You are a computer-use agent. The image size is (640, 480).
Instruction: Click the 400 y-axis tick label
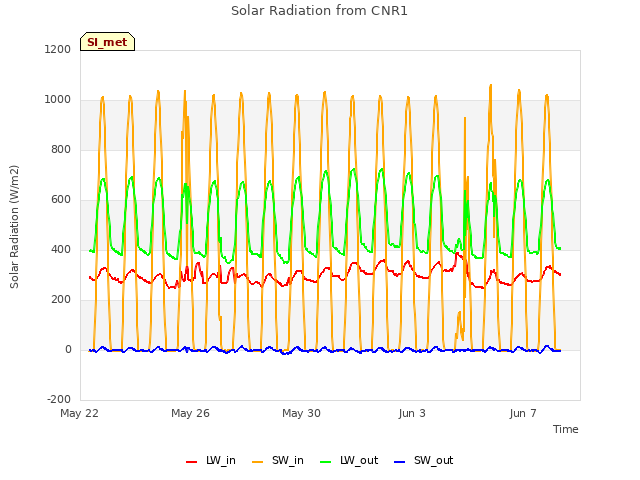pyautogui.click(x=61, y=249)
